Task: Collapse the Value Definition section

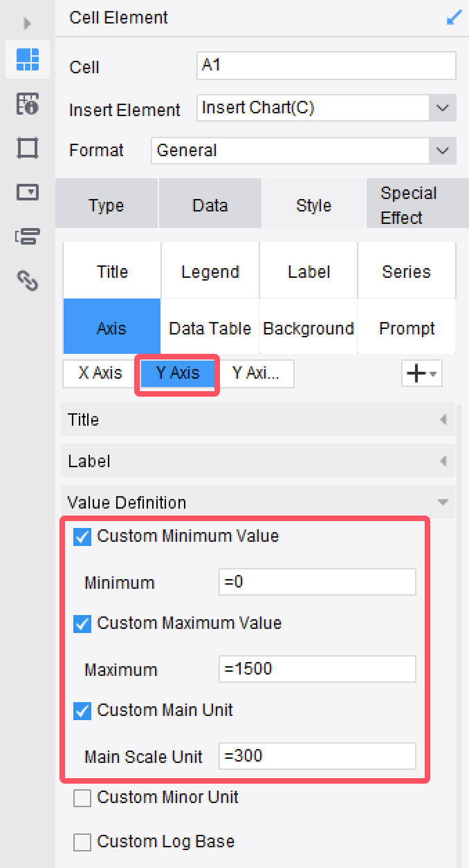Action: (x=258, y=502)
